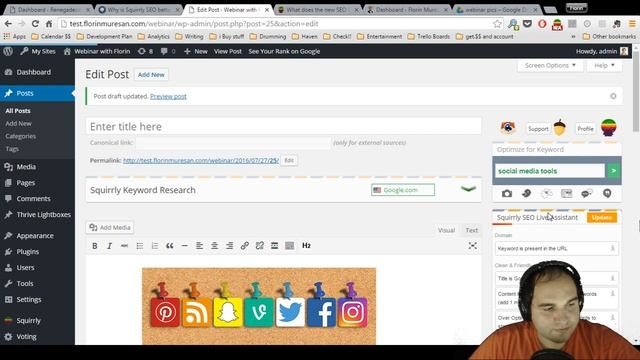
Task: Insert Read More tag
Action: [275, 246]
